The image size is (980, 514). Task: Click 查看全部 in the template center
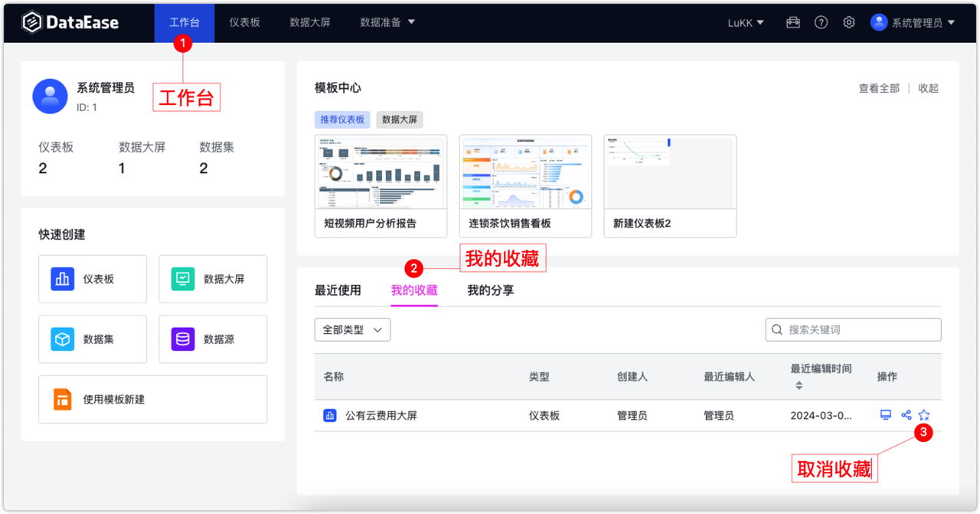click(x=877, y=88)
